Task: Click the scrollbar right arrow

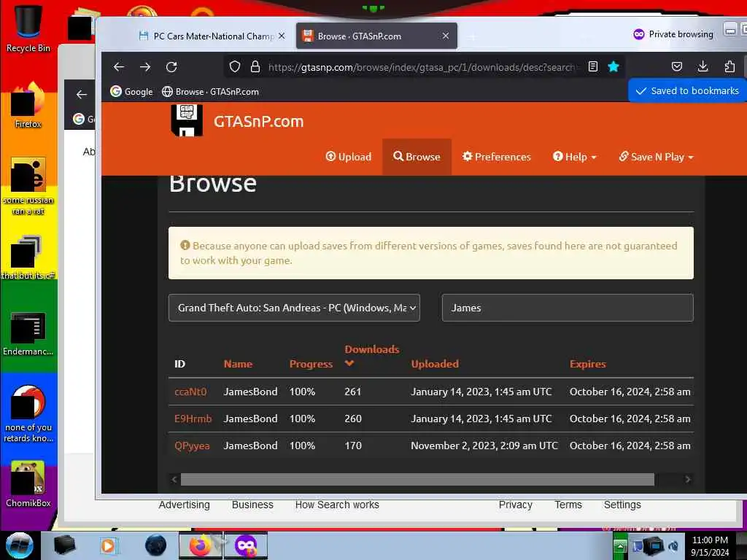Action: click(x=688, y=479)
